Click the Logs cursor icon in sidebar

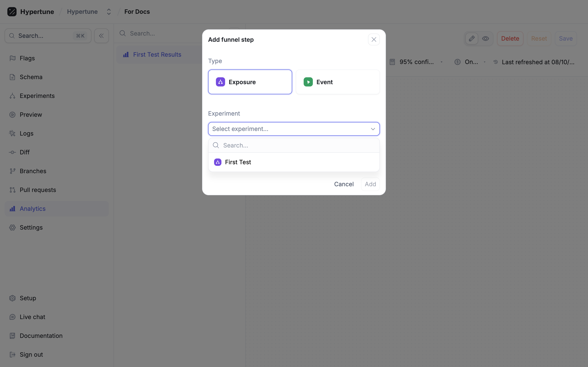pos(12,133)
